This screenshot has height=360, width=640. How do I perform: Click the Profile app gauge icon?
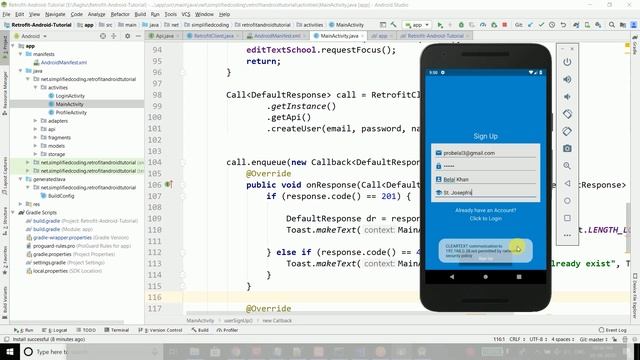coord(483,25)
